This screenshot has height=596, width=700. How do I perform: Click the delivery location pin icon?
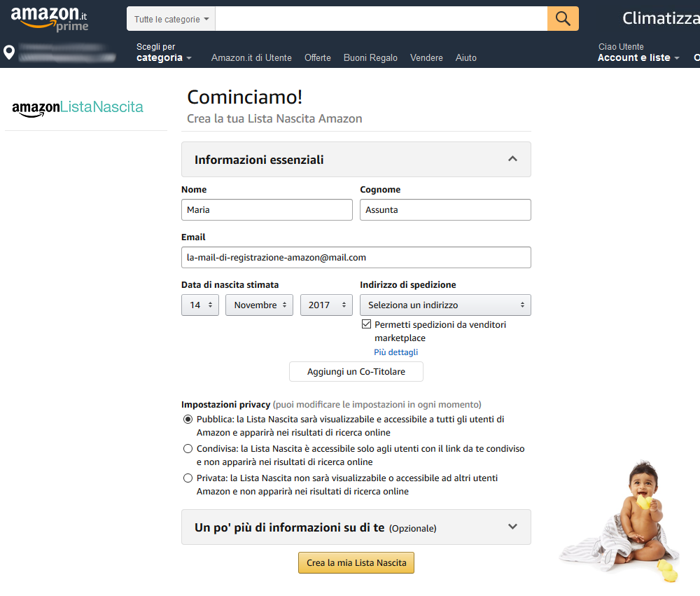click(x=9, y=53)
